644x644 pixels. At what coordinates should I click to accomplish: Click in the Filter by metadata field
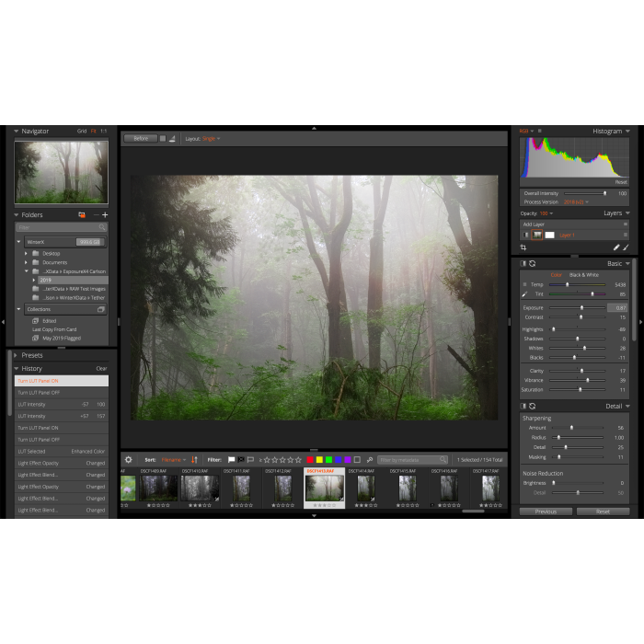click(412, 460)
